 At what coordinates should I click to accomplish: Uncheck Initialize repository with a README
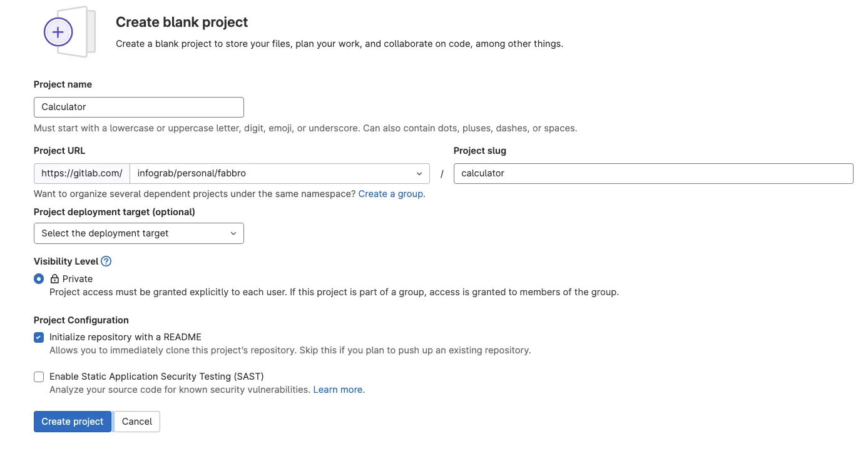39,337
